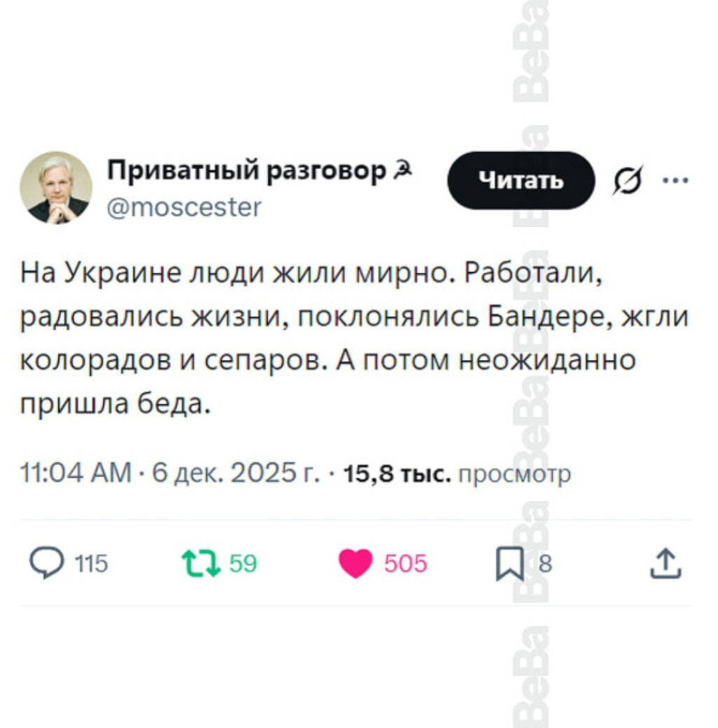
Task: Click the 11:04 AM timestamp
Action: [76, 474]
